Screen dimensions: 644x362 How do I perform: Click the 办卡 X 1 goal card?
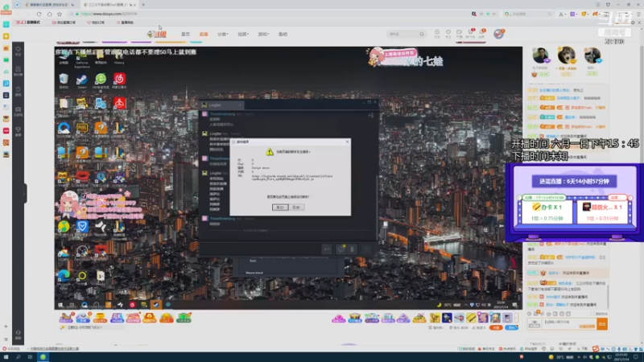[547, 211]
